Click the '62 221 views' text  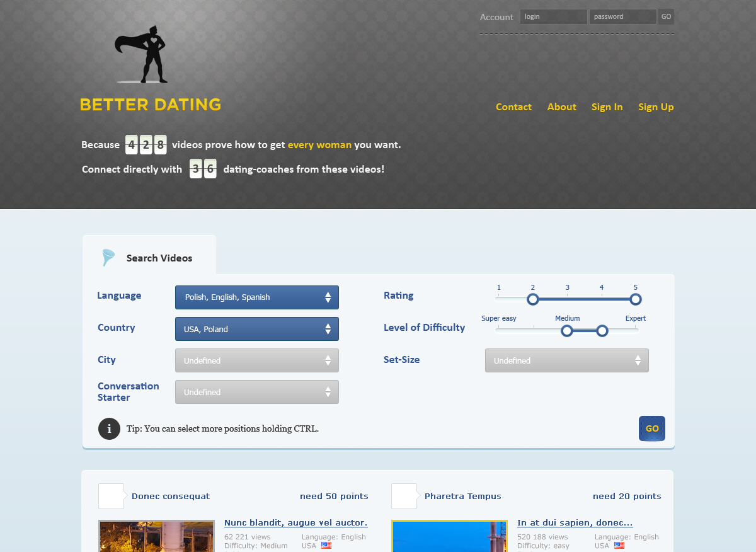click(248, 537)
